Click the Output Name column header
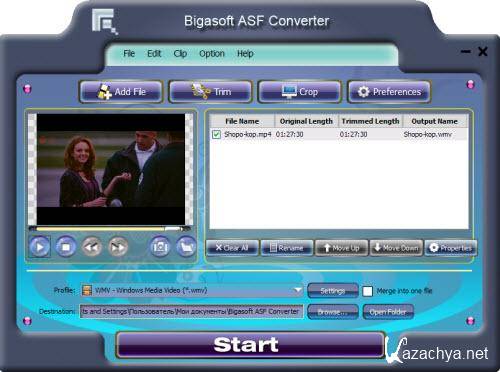This screenshot has height=372, width=500. click(435, 121)
